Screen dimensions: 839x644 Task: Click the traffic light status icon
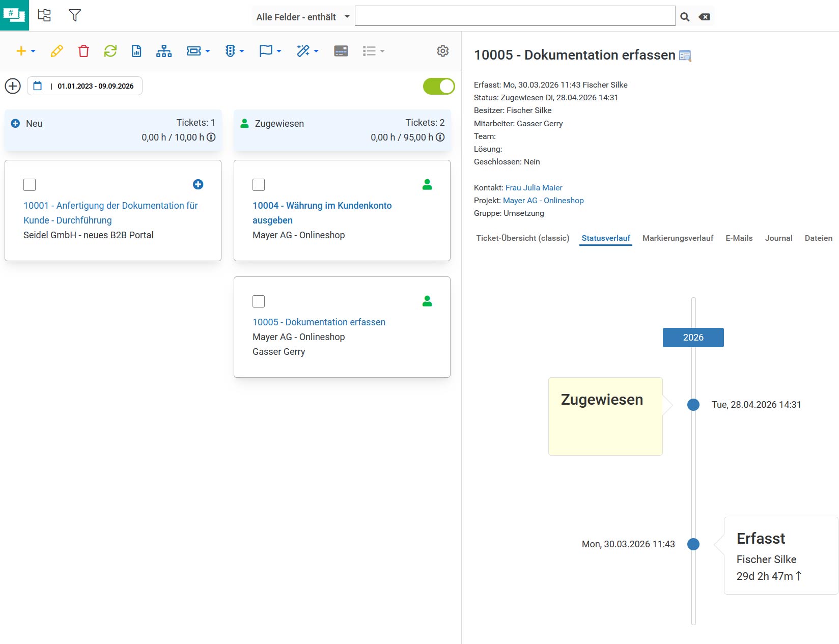pyautogui.click(x=230, y=51)
